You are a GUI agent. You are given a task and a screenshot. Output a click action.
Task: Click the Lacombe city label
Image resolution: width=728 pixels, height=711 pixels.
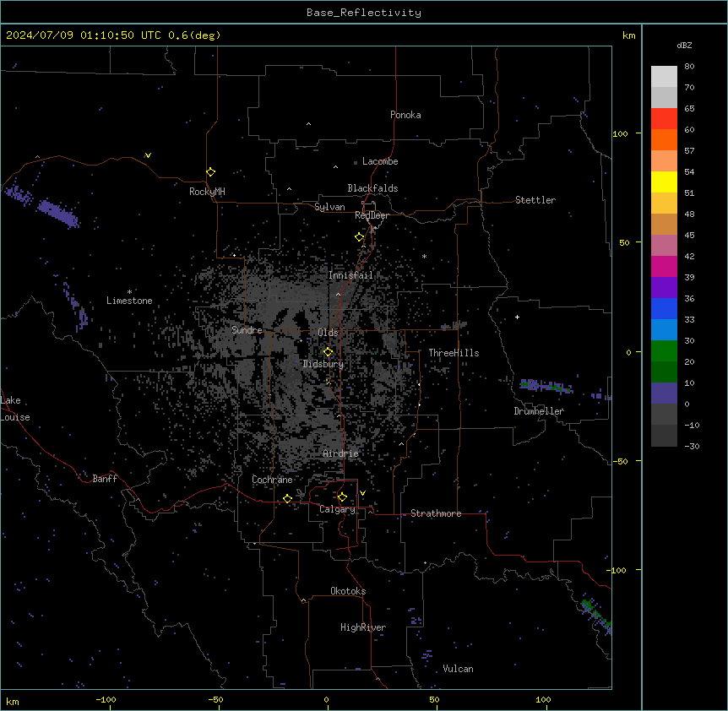point(380,161)
